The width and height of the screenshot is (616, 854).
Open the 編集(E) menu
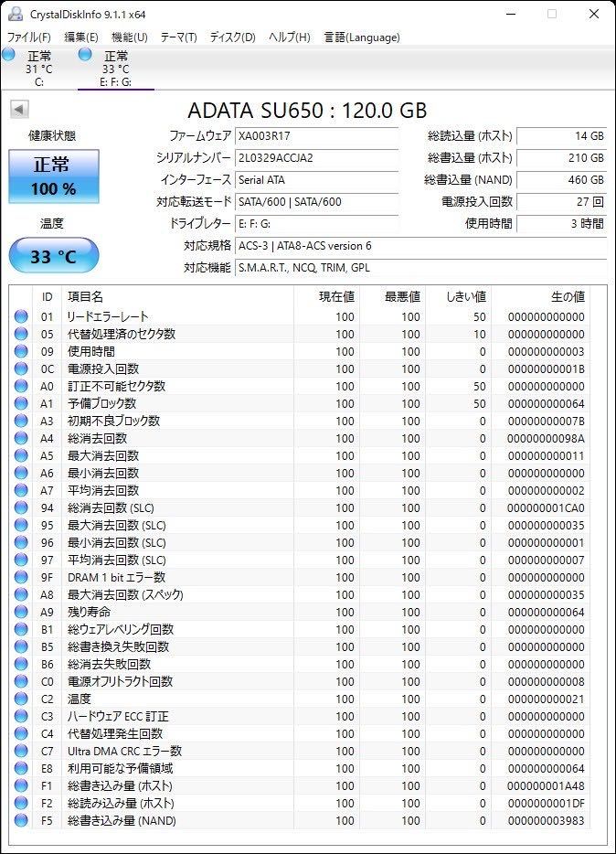tap(81, 37)
